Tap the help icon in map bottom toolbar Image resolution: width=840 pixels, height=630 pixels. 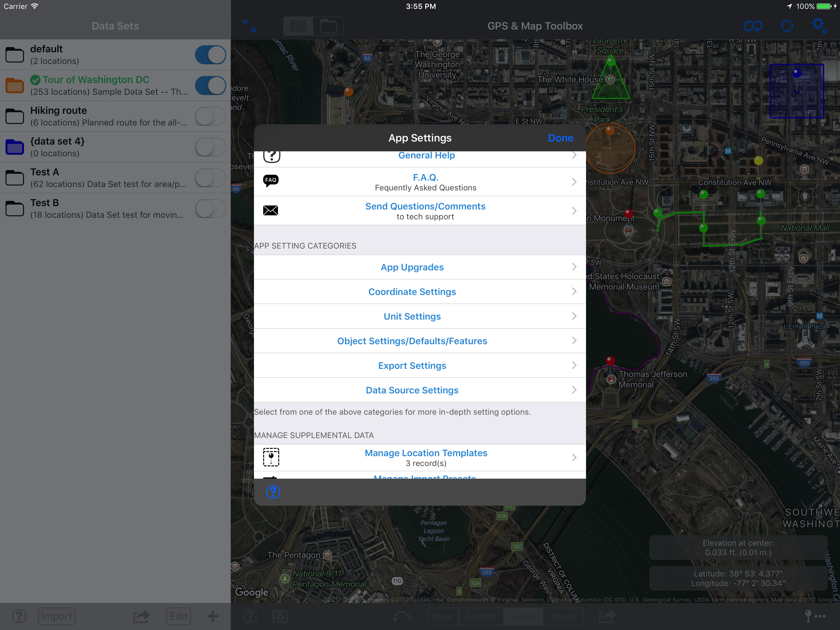coord(250,616)
